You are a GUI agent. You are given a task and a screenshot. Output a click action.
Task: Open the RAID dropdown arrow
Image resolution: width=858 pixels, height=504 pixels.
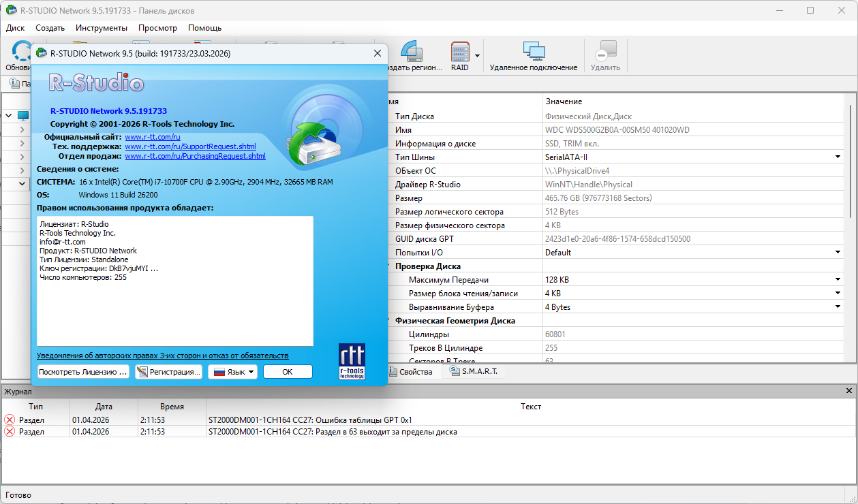(478, 56)
